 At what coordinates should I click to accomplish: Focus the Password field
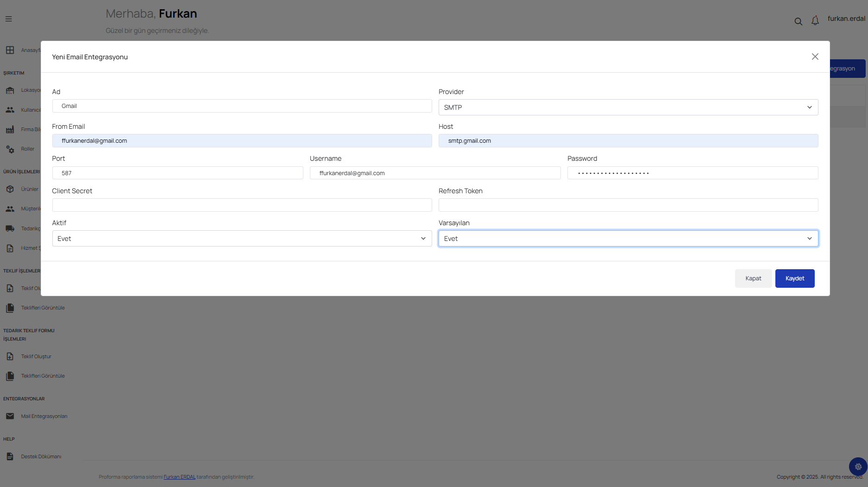coord(692,173)
